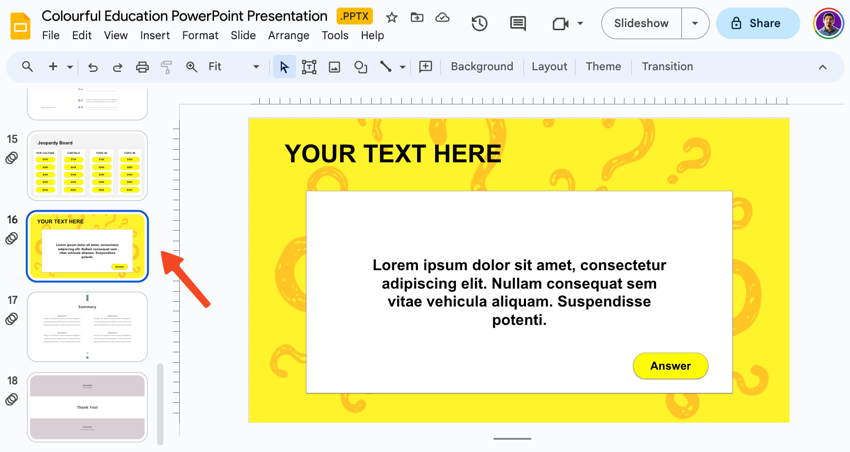Select the Summary slide 17 thumbnail

click(x=87, y=326)
